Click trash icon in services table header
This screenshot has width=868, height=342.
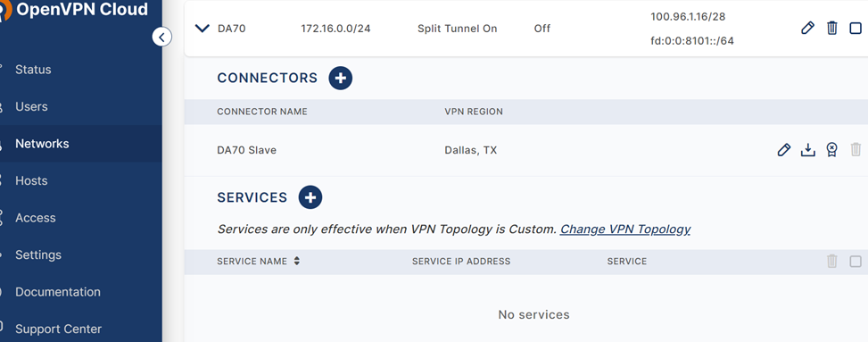coord(832,262)
